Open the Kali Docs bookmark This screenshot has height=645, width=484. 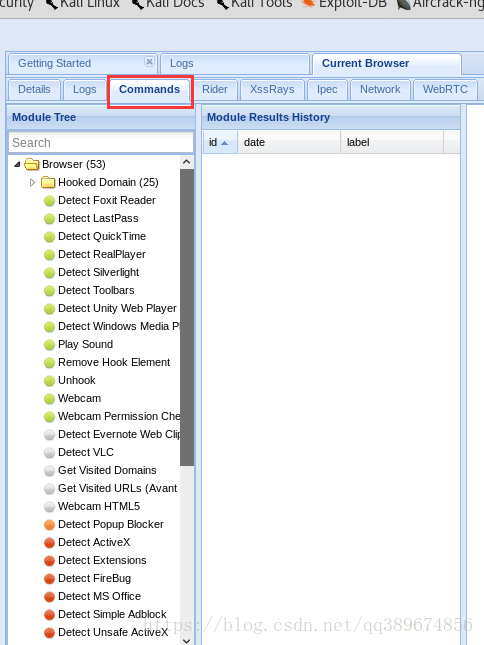click(168, 4)
